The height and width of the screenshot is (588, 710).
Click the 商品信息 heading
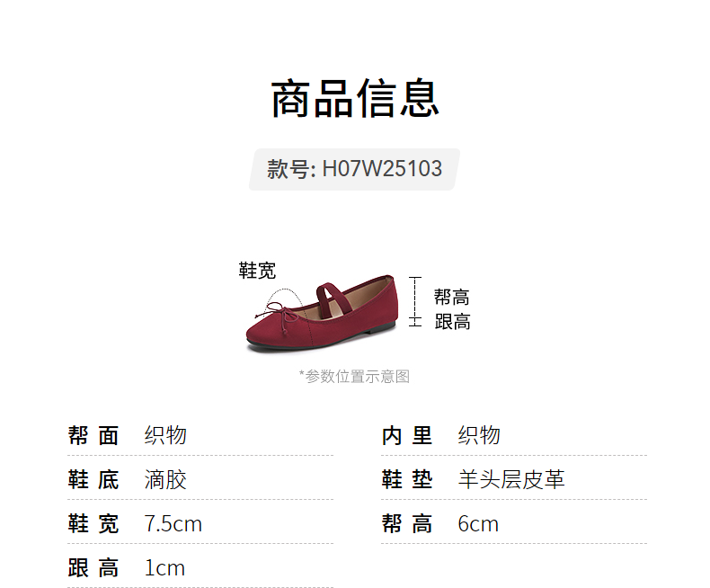pyautogui.click(x=354, y=98)
